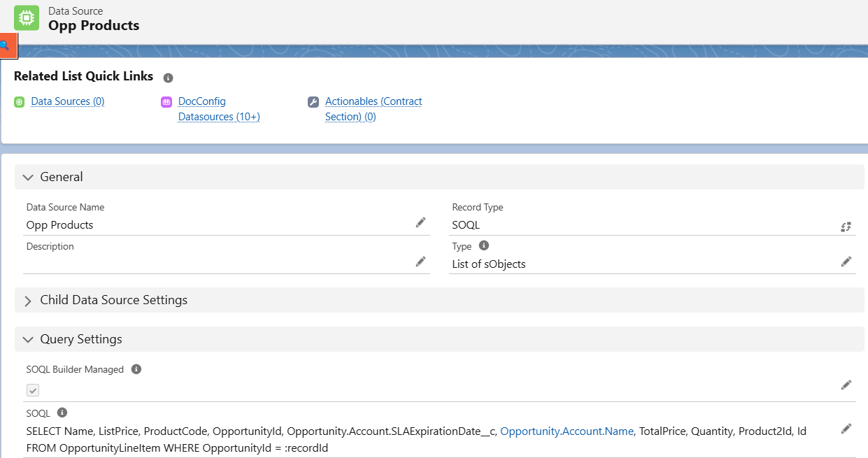The width and height of the screenshot is (868, 458).
Task: Edit SOQL Builder Managed with pencil icon
Action: pos(846,385)
